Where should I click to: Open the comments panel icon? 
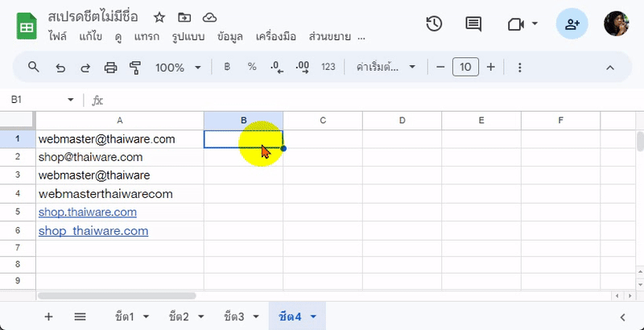(474, 24)
